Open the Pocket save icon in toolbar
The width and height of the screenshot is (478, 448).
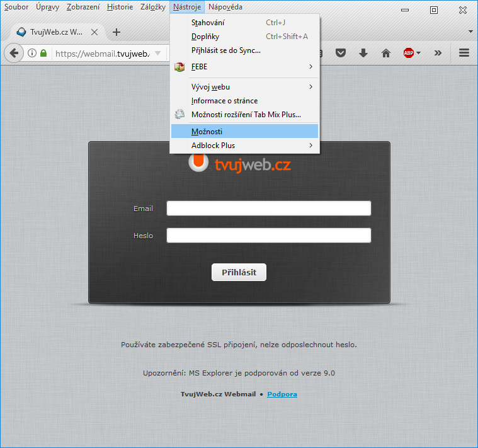340,54
